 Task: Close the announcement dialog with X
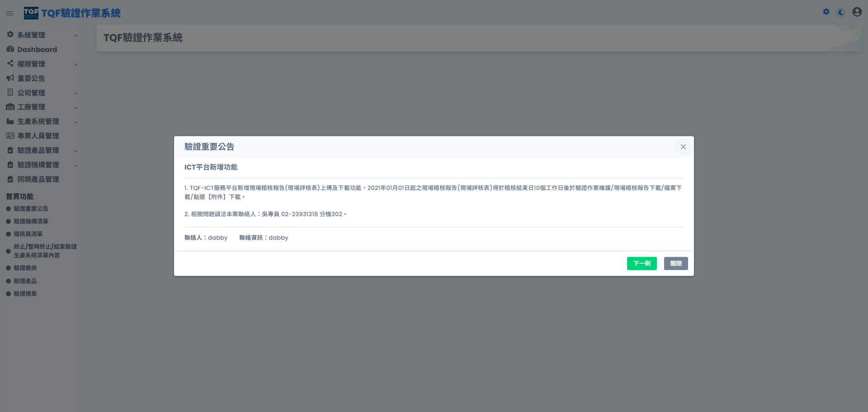[x=683, y=147]
